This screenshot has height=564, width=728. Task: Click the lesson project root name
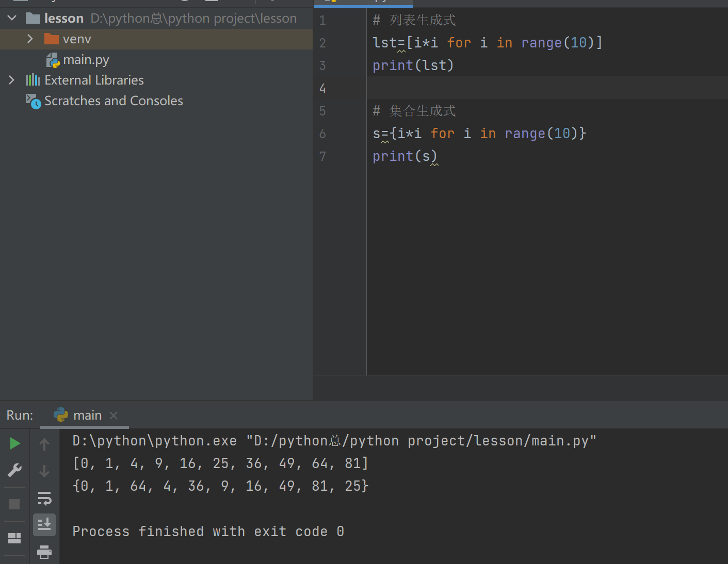pos(64,19)
